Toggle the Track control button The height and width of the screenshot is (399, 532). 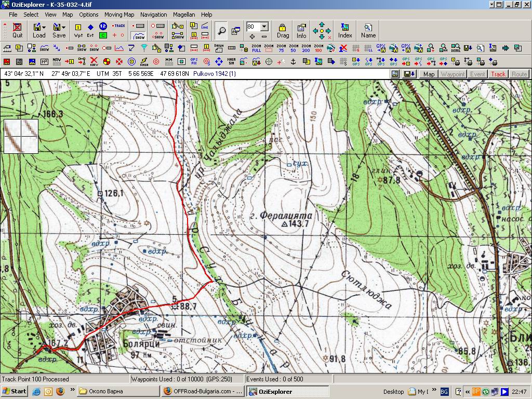(x=498, y=74)
